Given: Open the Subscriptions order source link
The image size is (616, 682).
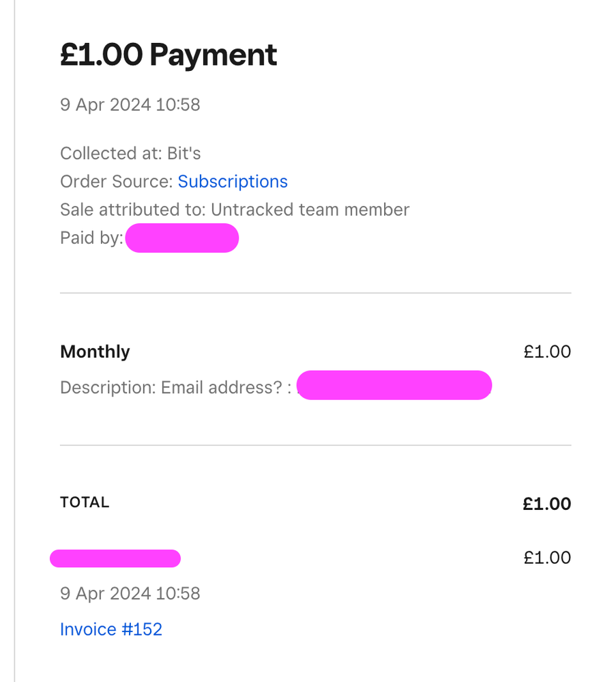Looking at the screenshot, I should tap(233, 182).
